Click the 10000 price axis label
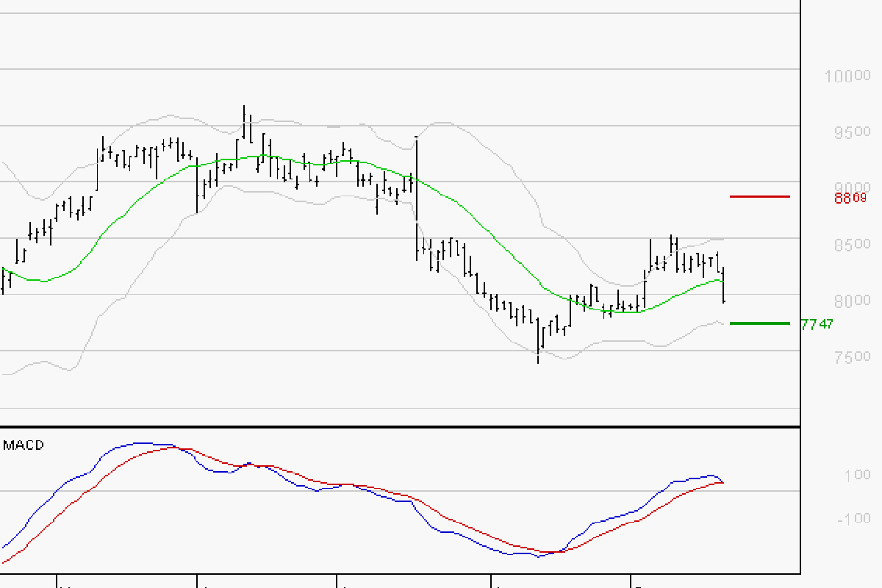The image size is (882, 588). pos(847,76)
